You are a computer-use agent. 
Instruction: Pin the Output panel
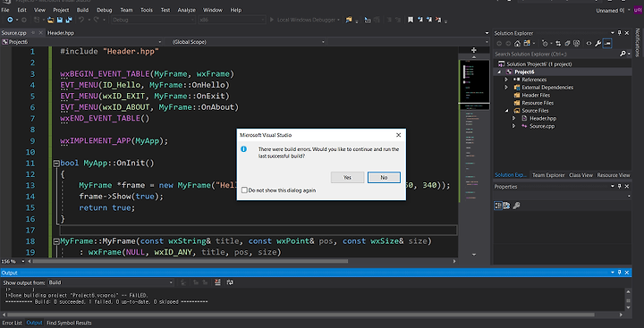click(x=620, y=273)
